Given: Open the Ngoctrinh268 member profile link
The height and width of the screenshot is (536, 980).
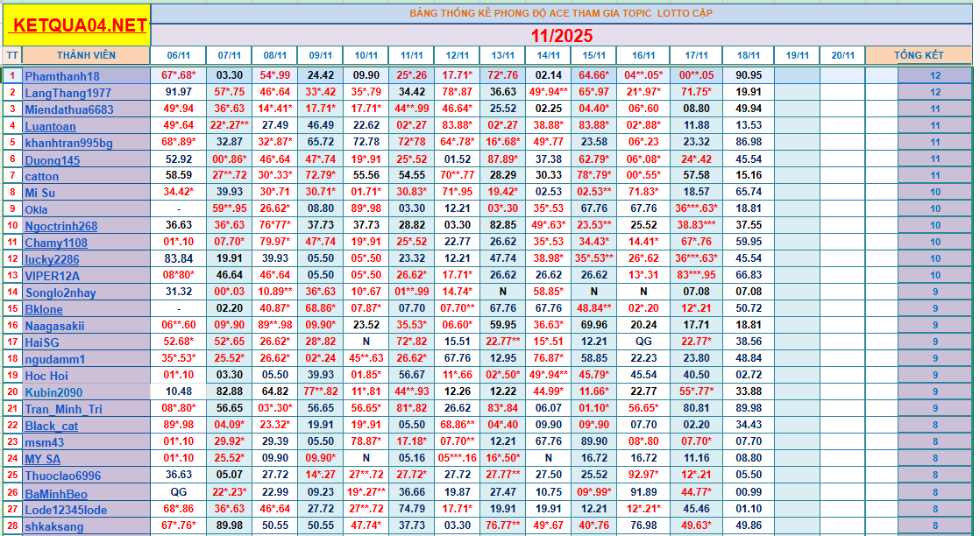Looking at the screenshot, I should pyautogui.click(x=60, y=226).
